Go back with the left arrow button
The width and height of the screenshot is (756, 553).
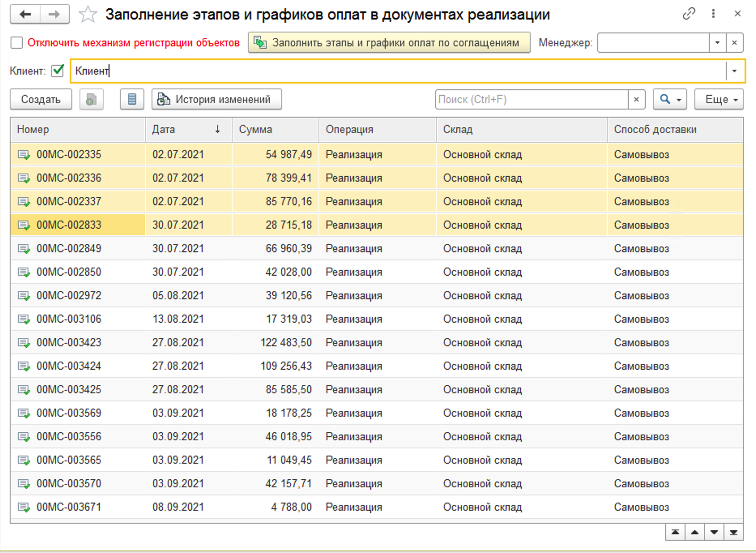pos(25,15)
